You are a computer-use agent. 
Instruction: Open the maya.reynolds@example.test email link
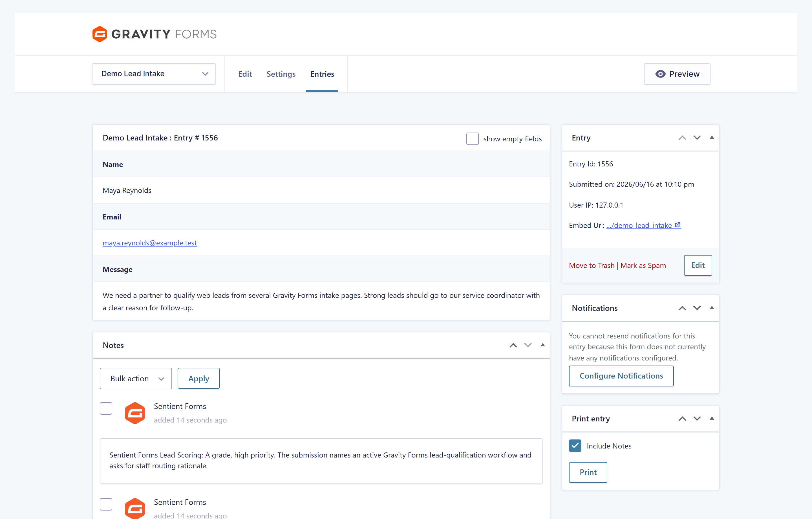point(150,243)
